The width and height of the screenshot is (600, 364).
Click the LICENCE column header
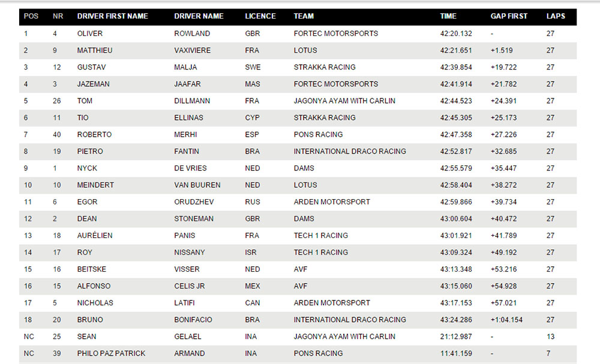click(260, 16)
